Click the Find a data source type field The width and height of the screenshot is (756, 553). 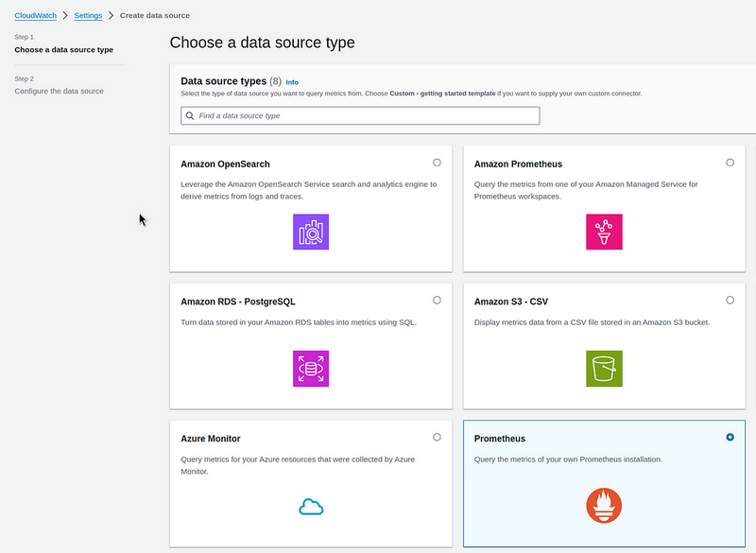[x=364, y=116]
